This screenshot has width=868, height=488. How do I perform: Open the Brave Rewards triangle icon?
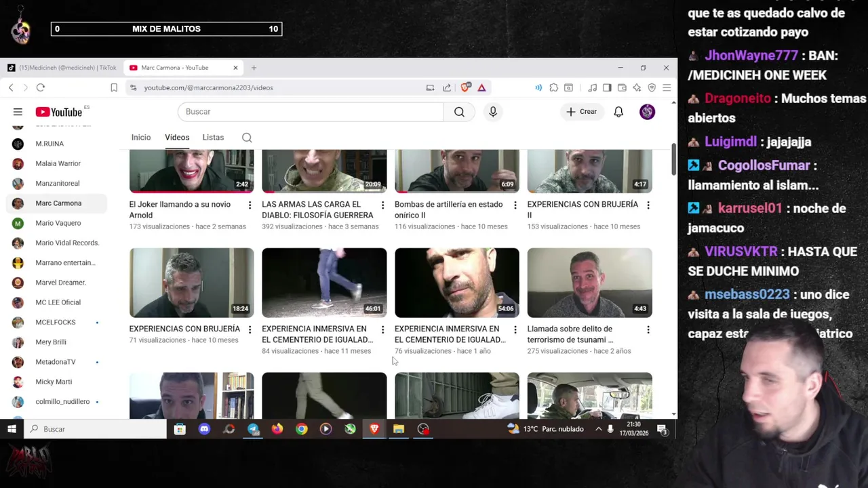481,87
